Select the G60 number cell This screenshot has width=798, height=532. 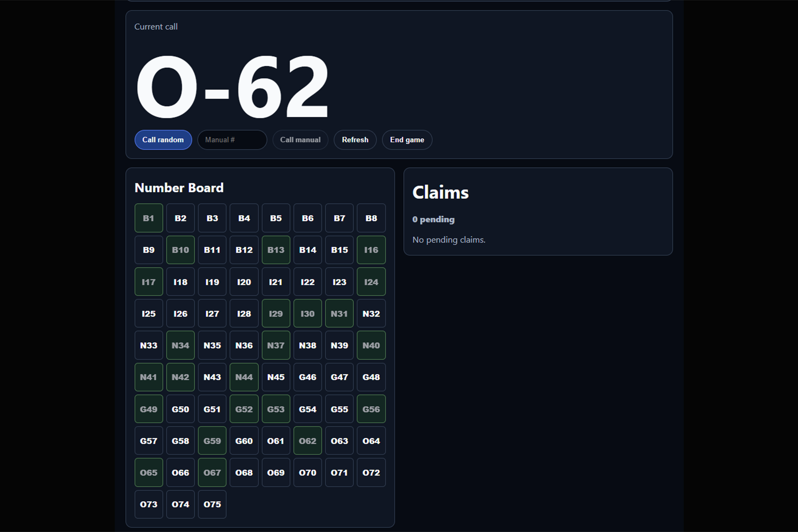point(244,441)
